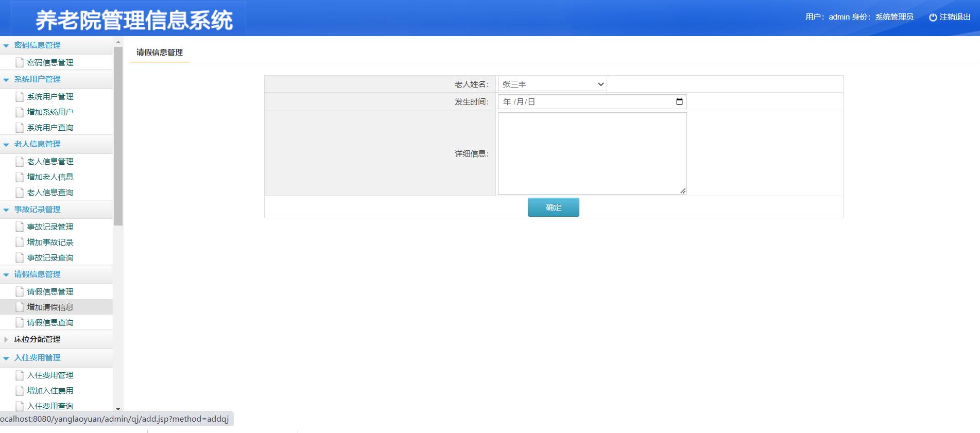The width and height of the screenshot is (980, 433).
Task: Click document icon beside 事故记录查询
Action: tap(20, 258)
